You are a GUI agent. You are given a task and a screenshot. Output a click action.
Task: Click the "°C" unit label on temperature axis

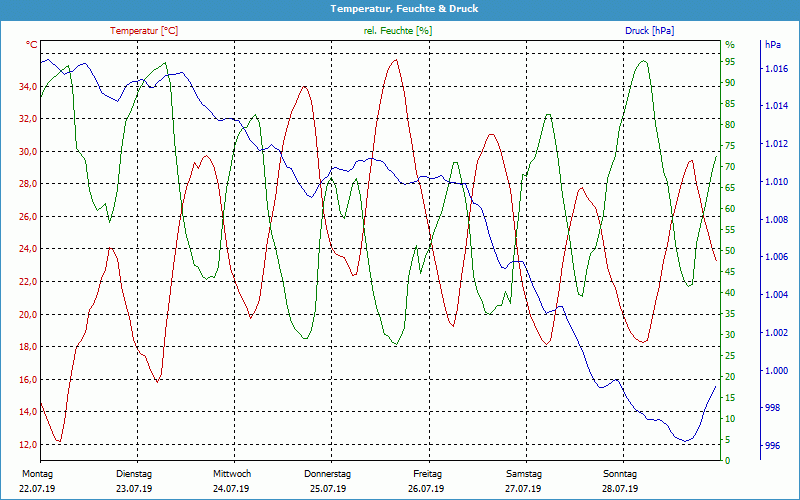pyautogui.click(x=32, y=45)
